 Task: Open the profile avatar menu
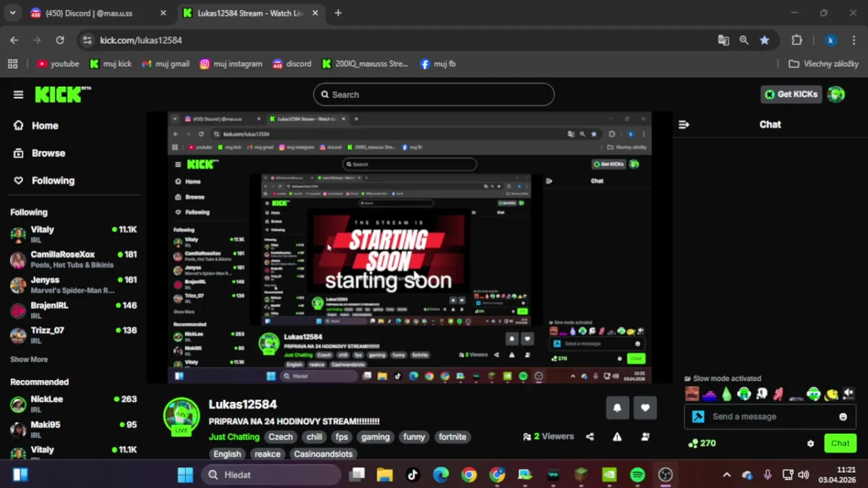836,94
